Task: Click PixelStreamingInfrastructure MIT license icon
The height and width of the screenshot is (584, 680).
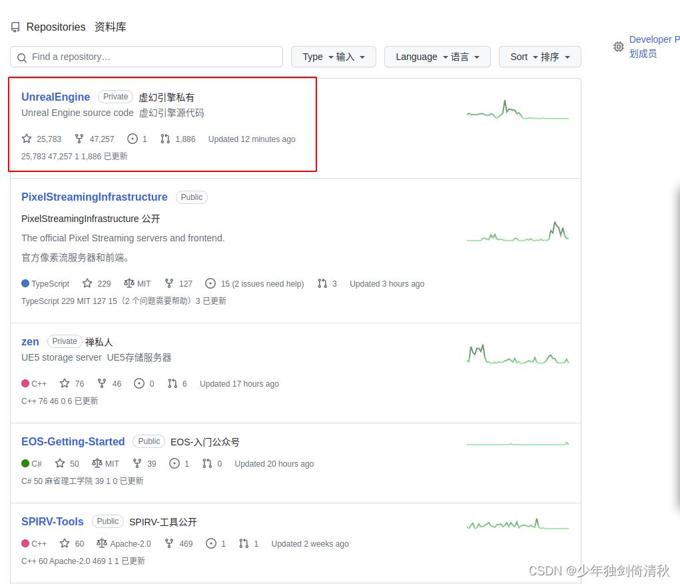Action: click(129, 284)
